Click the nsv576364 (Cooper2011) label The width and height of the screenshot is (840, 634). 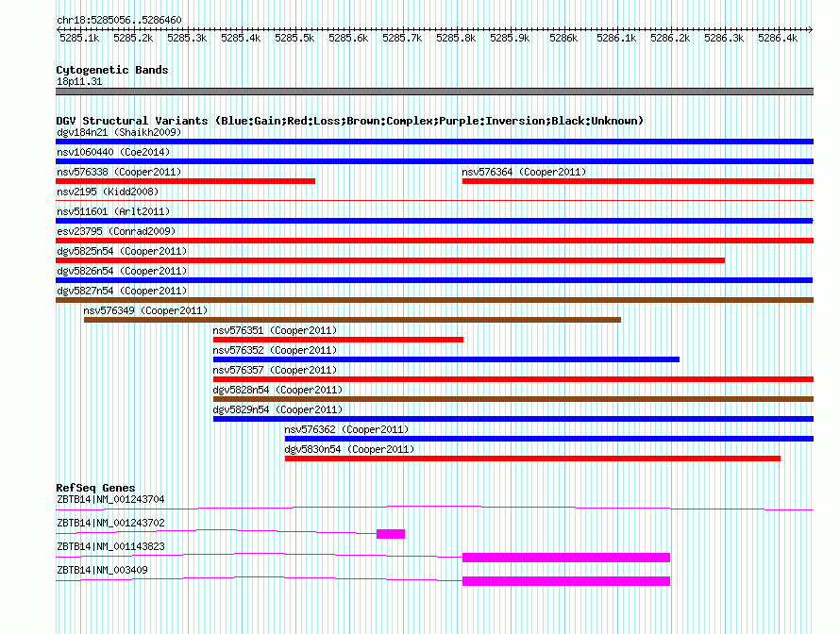(x=524, y=172)
